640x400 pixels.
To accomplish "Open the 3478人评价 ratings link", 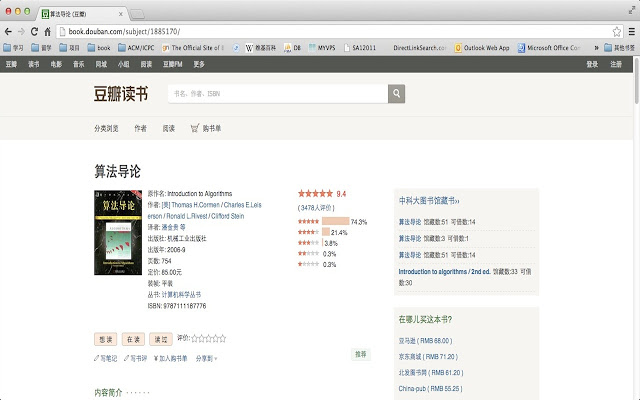I will pyautogui.click(x=316, y=208).
